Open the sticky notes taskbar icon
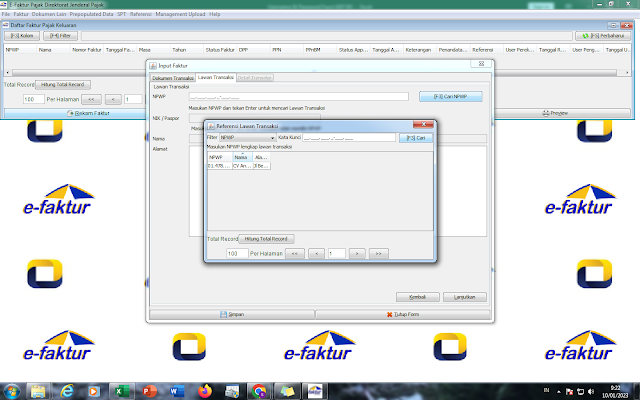 [x=287, y=391]
